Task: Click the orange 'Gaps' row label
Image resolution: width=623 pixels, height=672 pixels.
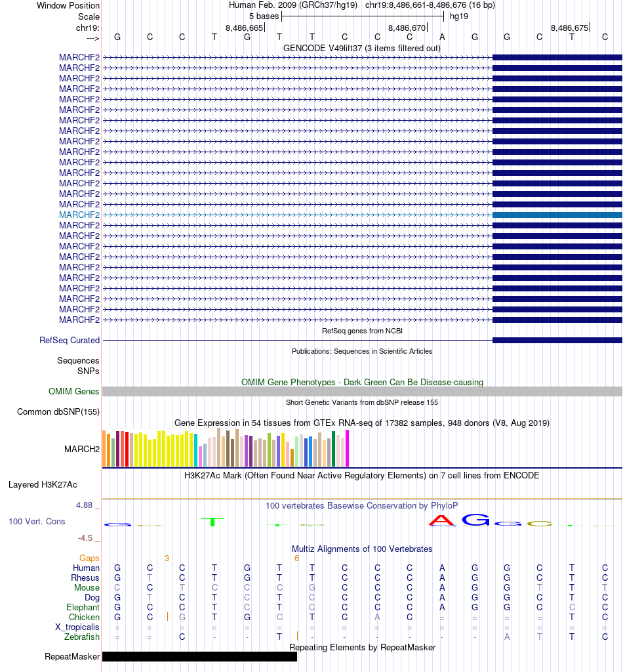Action: click(89, 558)
